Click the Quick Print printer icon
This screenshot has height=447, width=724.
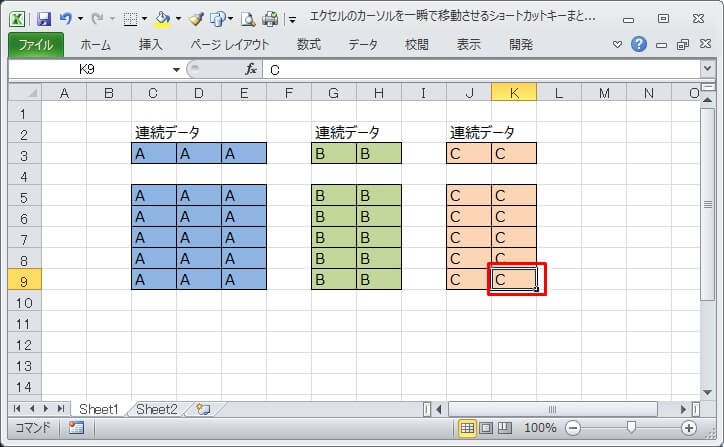pyautogui.click(x=270, y=19)
